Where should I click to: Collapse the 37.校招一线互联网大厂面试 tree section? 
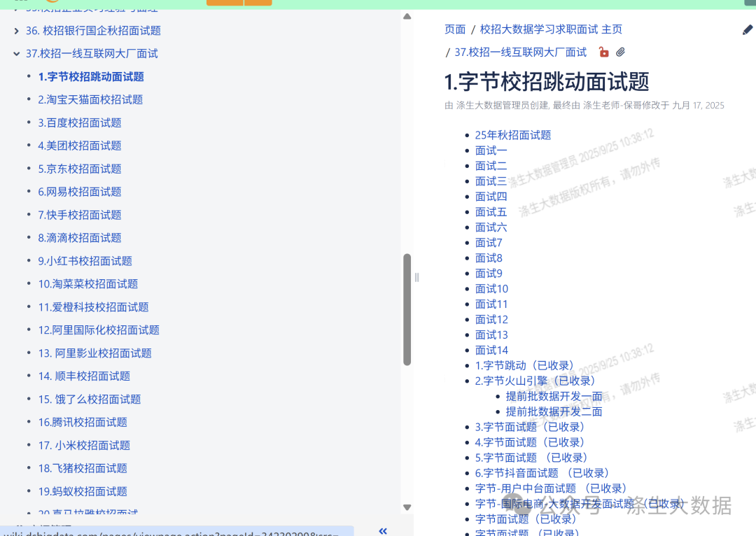(x=15, y=53)
